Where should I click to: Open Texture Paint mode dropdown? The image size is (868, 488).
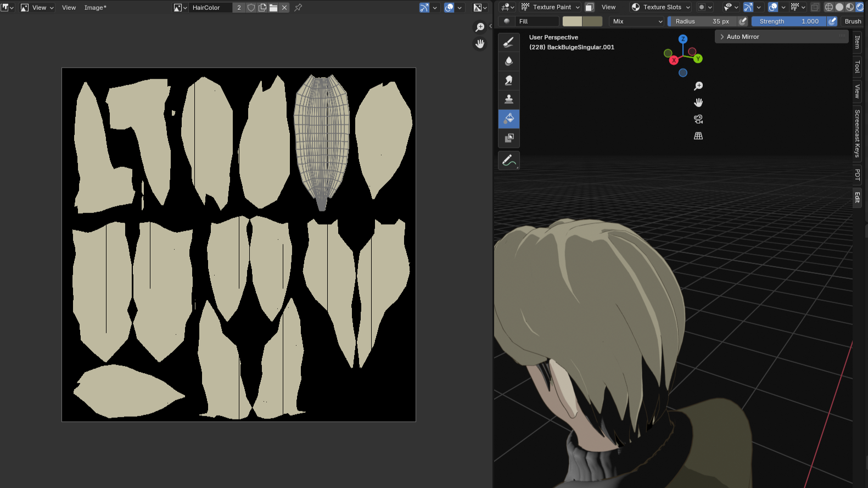coord(550,7)
